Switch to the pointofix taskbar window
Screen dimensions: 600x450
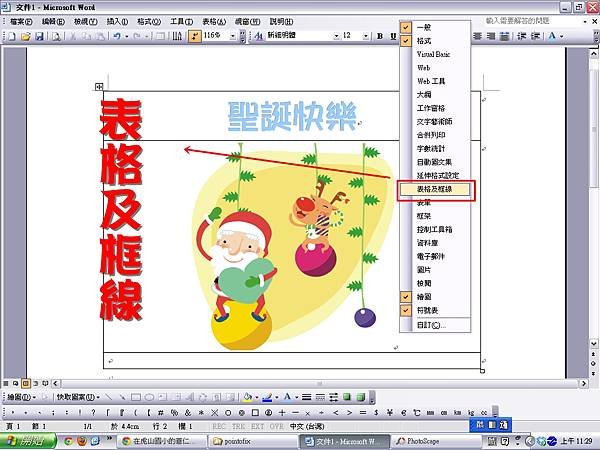click(x=252, y=441)
